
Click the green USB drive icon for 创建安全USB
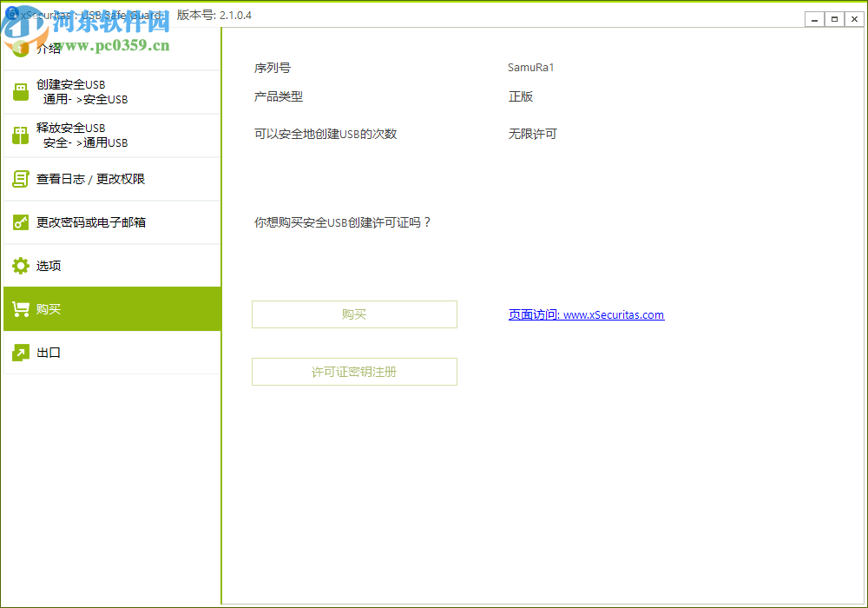(20, 91)
